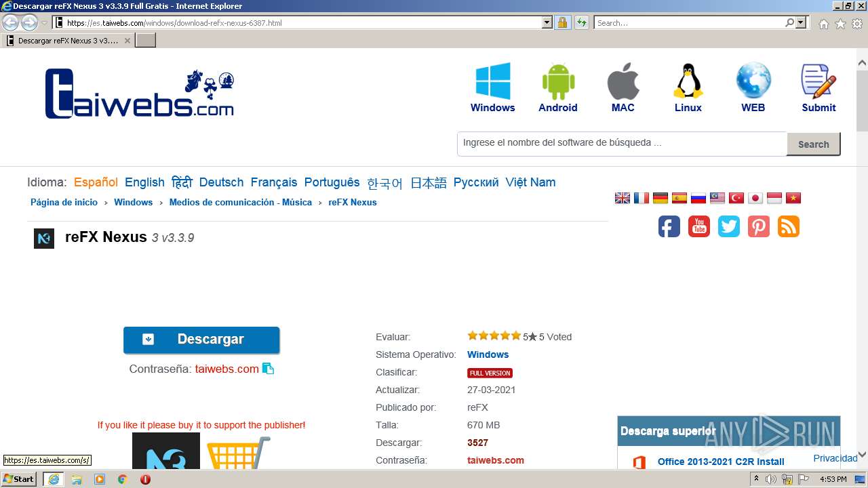Click the browser Forward arrow button

tap(29, 23)
